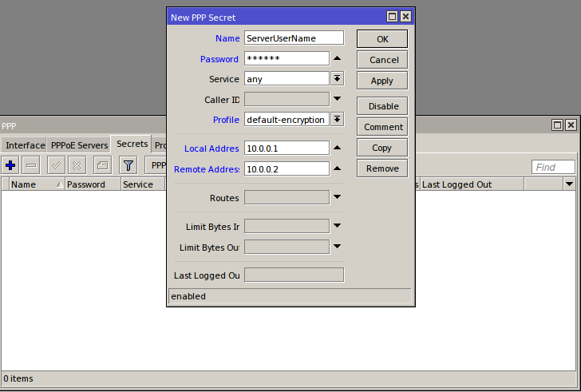The image size is (581, 392).
Task: Click the X disable icon in toolbar
Action: [x=77, y=165]
